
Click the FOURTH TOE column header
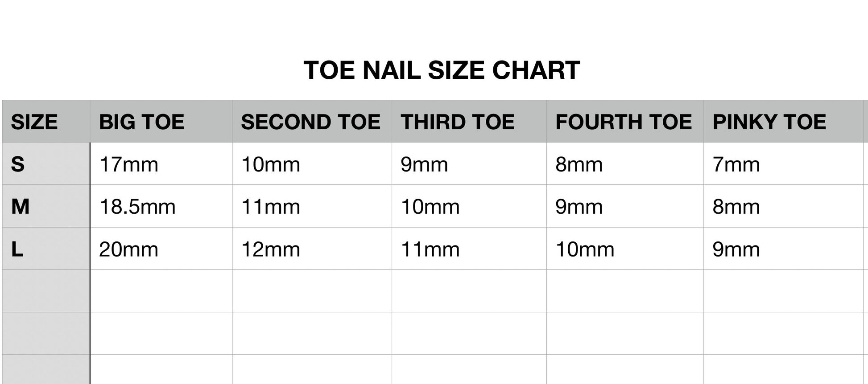click(x=624, y=122)
